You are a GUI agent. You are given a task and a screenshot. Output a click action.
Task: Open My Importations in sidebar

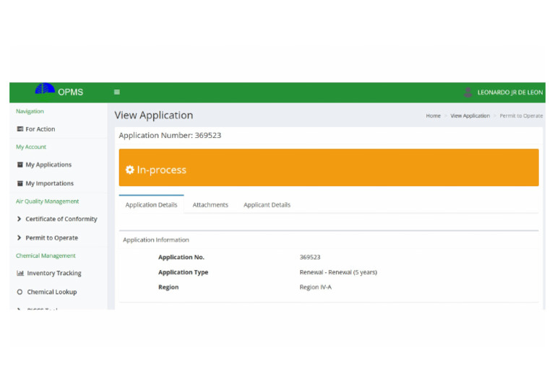[x=59, y=183]
